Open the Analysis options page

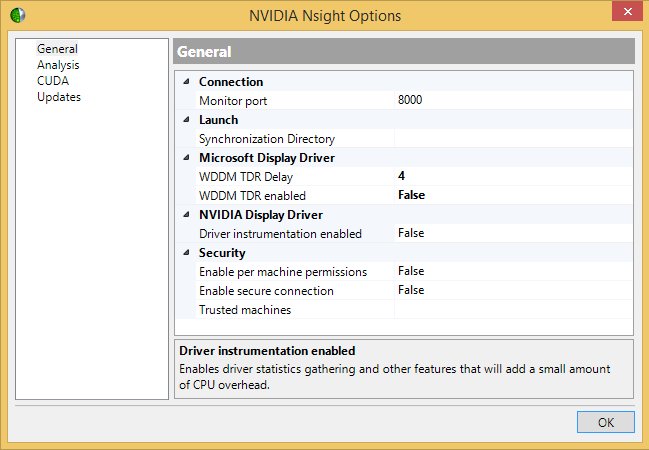58,65
